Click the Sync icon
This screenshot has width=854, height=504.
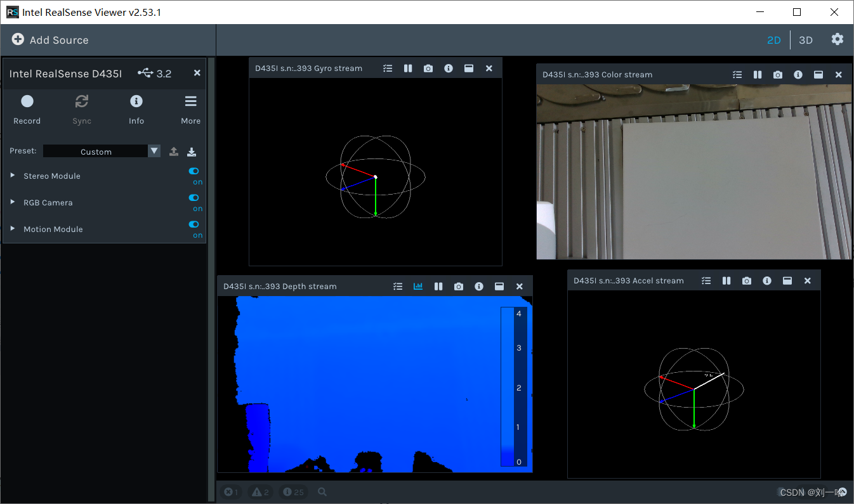point(82,101)
